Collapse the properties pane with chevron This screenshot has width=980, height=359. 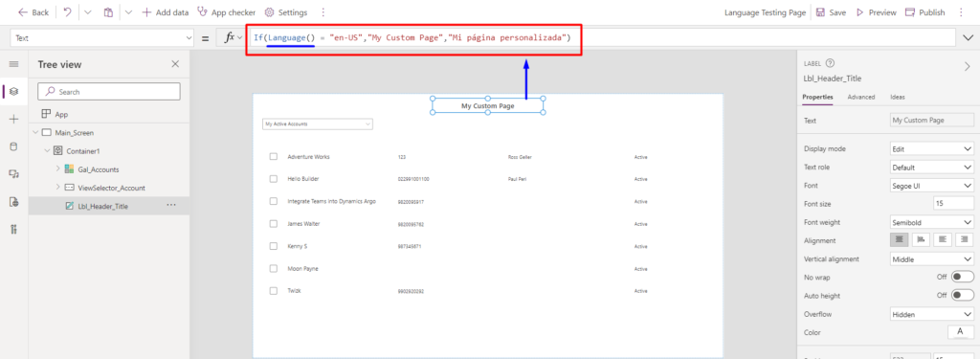tap(967, 66)
